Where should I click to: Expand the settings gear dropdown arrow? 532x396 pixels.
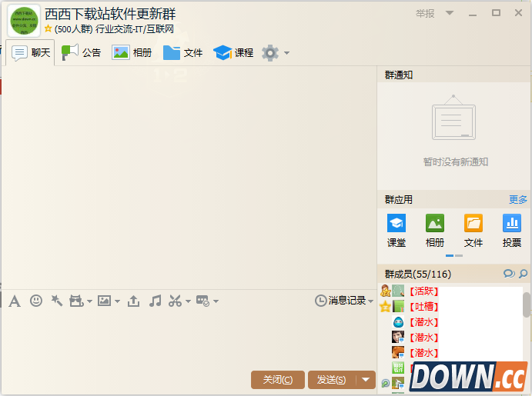tap(286, 53)
